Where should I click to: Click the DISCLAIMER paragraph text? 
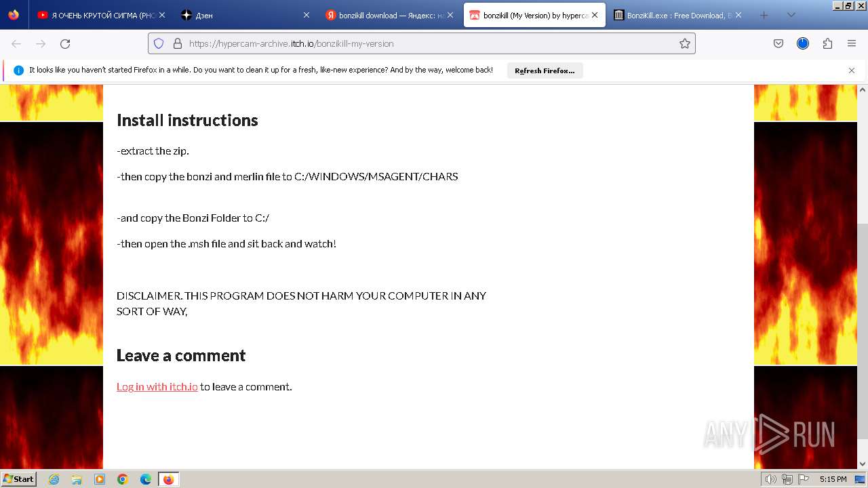pyautogui.click(x=301, y=304)
